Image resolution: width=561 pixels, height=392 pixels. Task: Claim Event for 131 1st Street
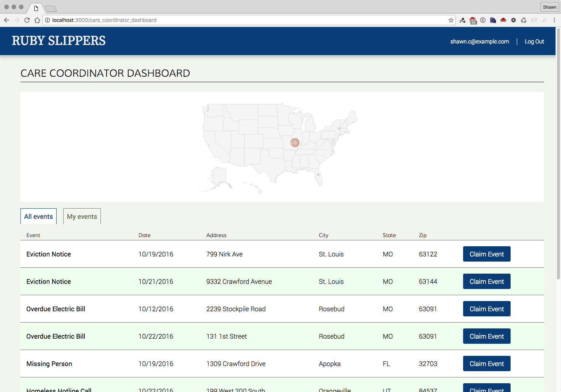click(486, 336)
